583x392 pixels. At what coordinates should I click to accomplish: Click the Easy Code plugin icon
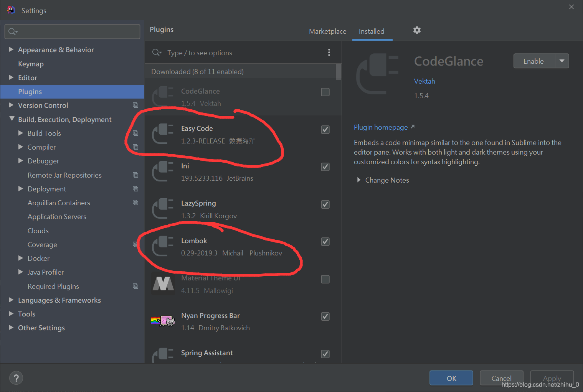tap(163, 134)
